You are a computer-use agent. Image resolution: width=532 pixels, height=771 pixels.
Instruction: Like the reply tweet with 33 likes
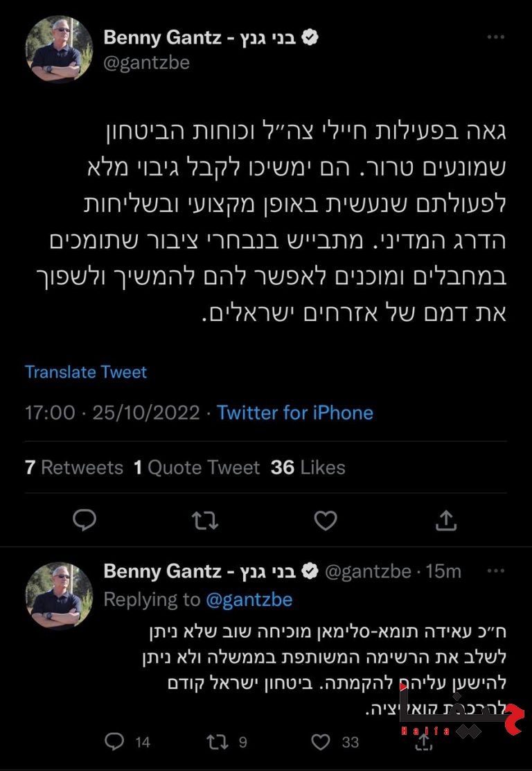(321, 742)
